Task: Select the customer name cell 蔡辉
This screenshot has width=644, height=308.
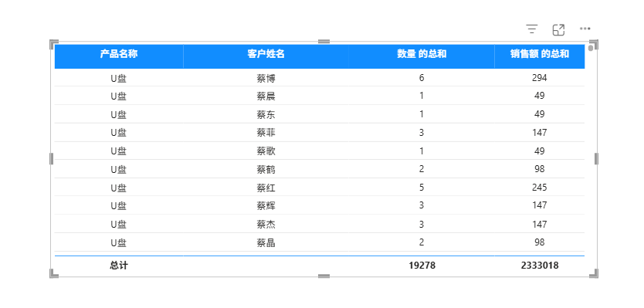Action: click(x=266, y=205)
